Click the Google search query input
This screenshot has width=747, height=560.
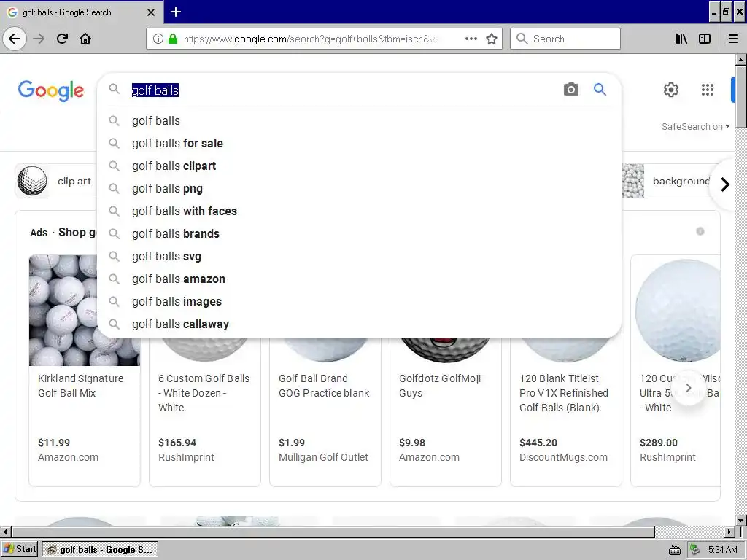[x=343, y=90]
